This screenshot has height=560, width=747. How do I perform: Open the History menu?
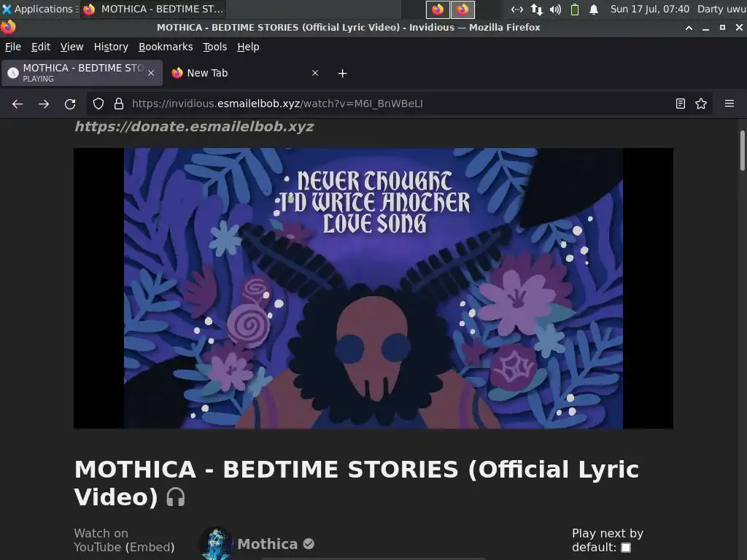point(111,47)
